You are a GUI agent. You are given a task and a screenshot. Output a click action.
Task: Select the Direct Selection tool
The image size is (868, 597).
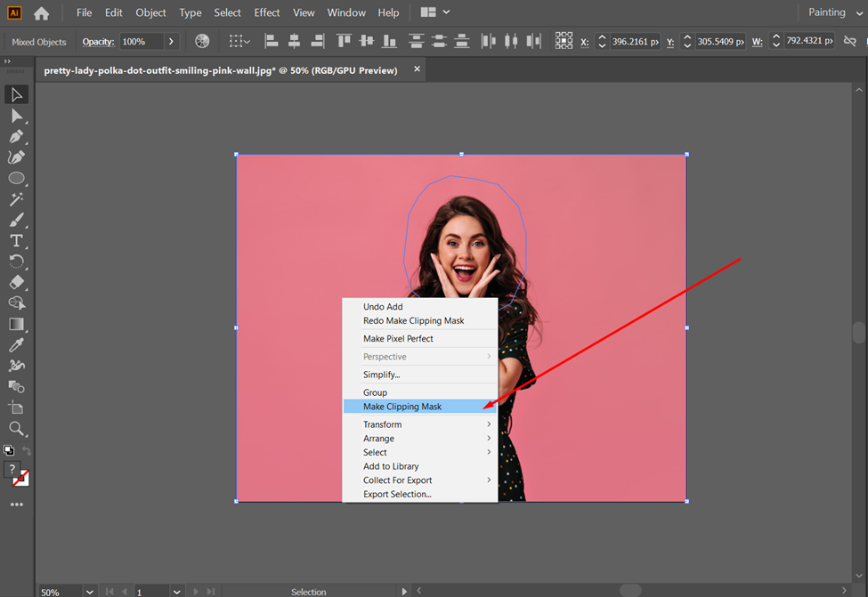(x=16, y=116)
